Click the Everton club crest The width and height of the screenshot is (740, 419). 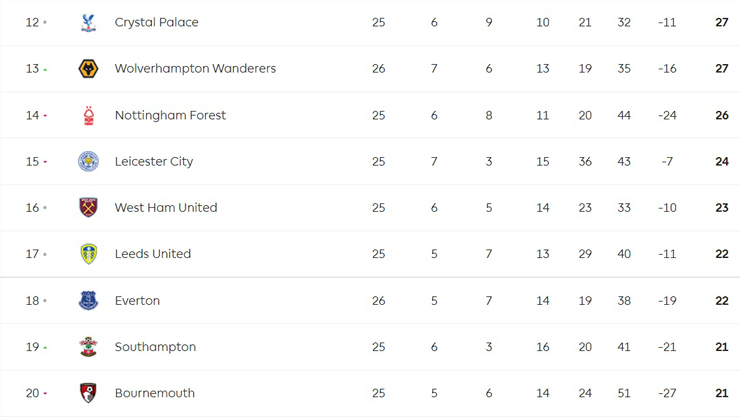(x=88, y=301)
